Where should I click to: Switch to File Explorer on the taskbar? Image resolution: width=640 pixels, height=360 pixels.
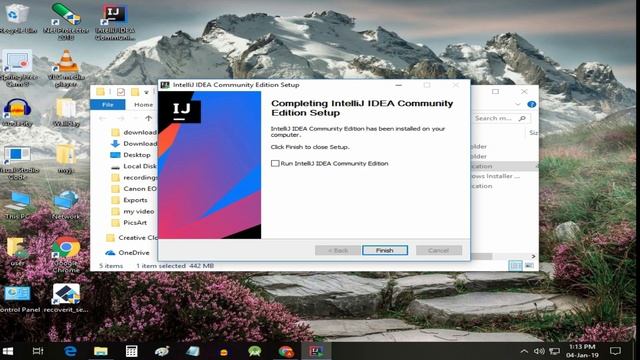click(100, 351)
